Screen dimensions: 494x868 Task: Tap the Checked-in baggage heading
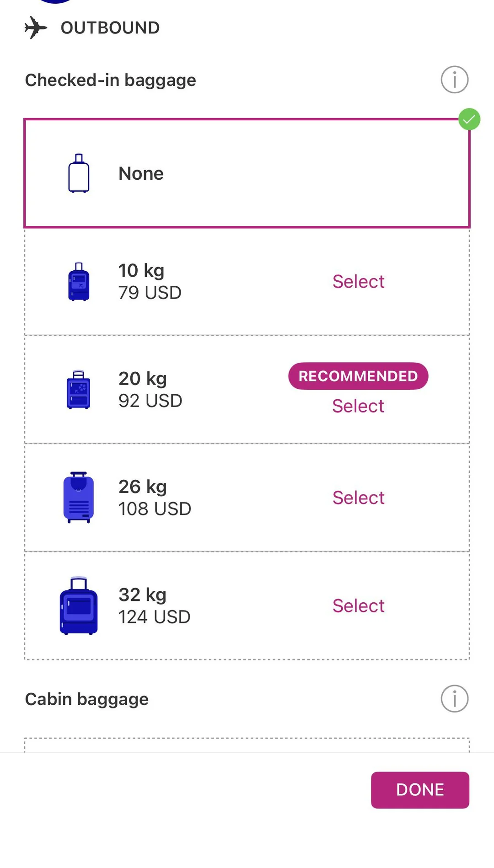coord(110,80)
